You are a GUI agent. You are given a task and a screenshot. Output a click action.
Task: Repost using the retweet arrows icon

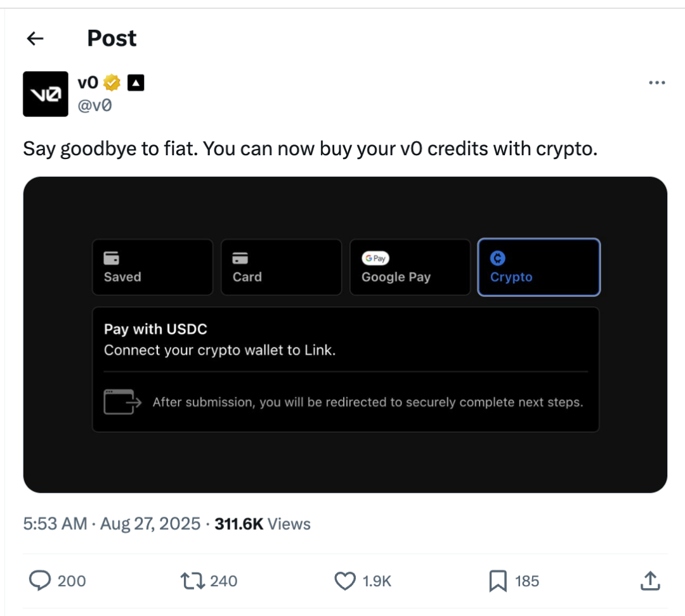pos(191,581)
